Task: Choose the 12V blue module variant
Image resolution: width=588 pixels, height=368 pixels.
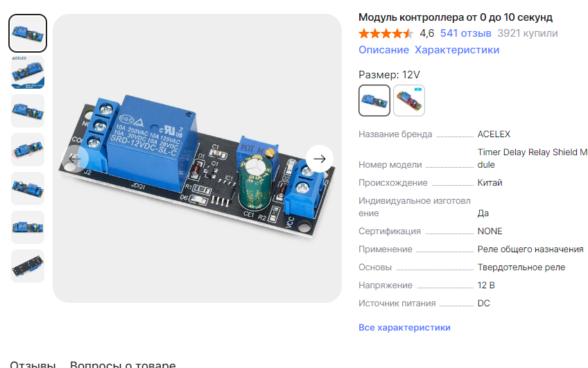Action: point(374,100)
